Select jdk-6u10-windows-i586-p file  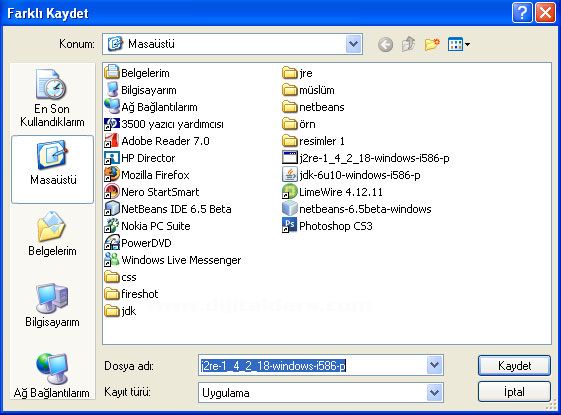click(351, 175)
